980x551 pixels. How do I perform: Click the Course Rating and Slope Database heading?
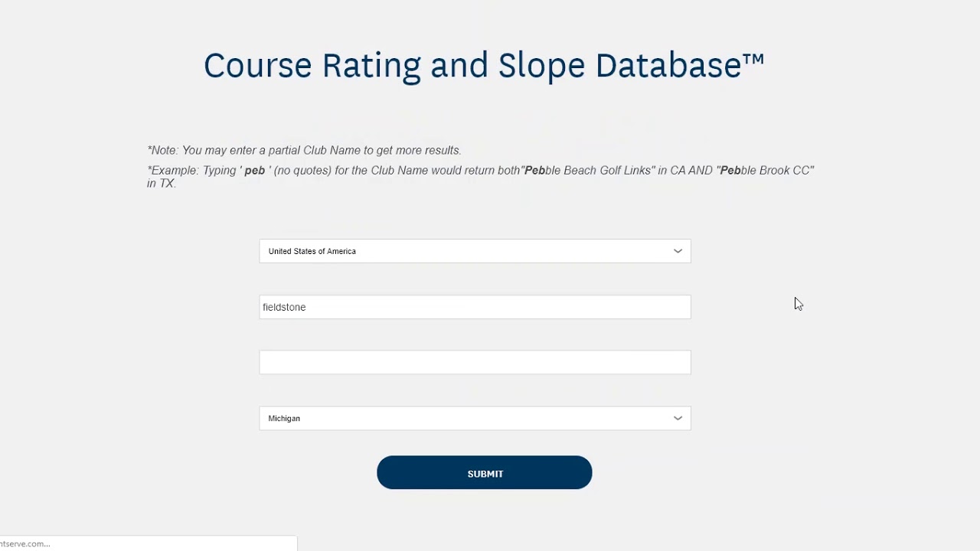pyautogui.click(x=484, y=65)
